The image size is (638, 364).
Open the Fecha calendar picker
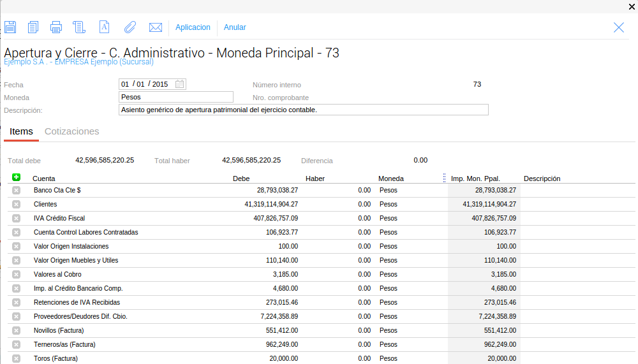[x=179, y=84]
